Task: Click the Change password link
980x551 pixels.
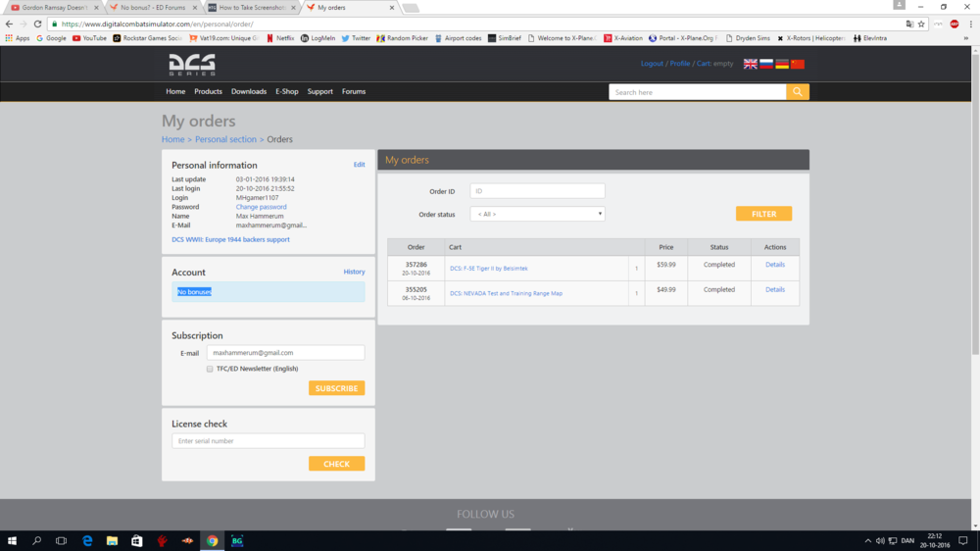Action: [x=262, y=207]
